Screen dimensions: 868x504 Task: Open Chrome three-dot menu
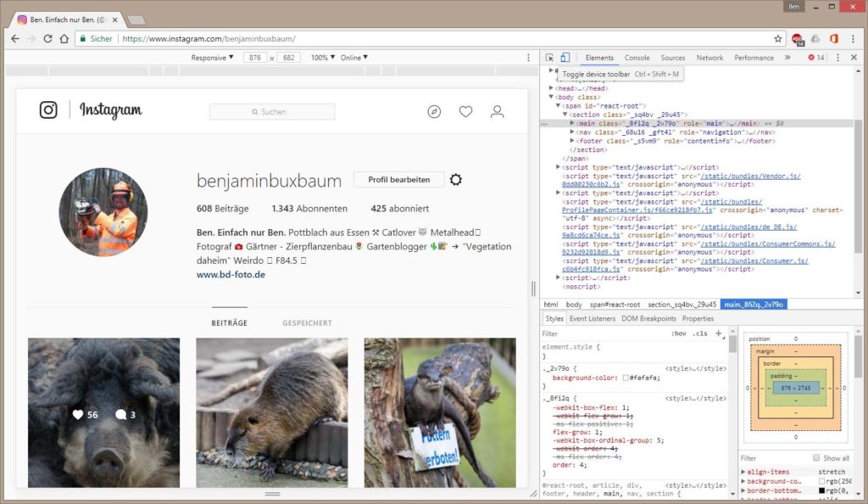853,39
